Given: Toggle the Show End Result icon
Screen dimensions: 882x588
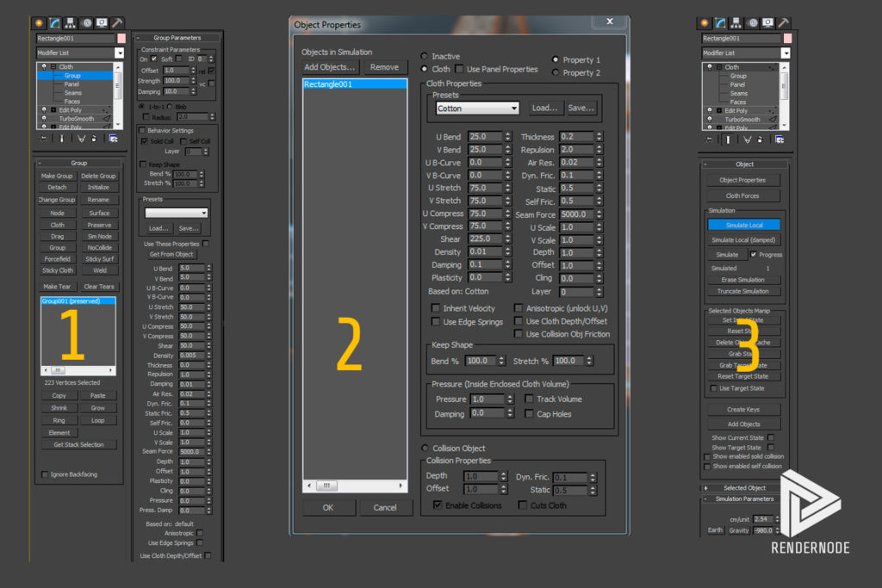Looking at the screenshot, I should tap(62, 139).
